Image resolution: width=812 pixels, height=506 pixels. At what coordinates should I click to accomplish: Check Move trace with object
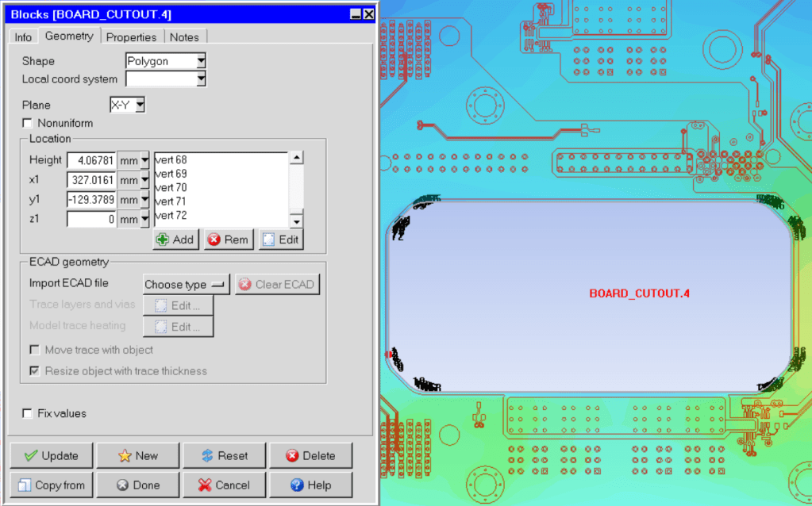(x=35, y=350)
